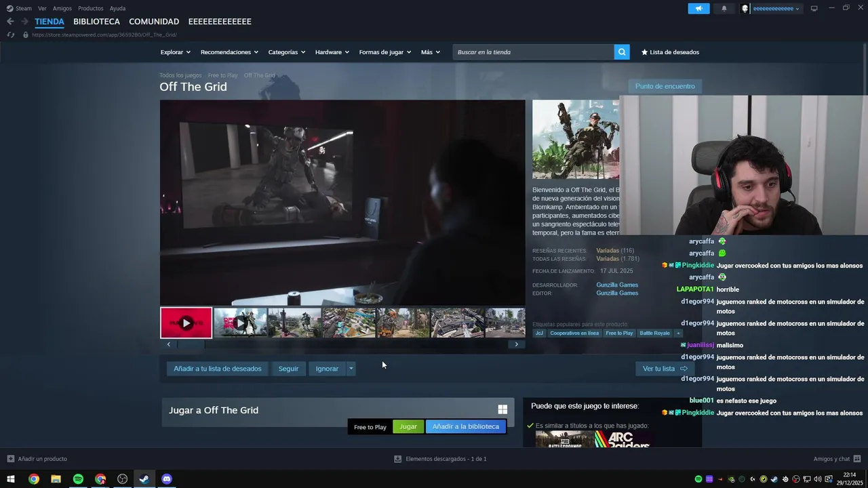Click the JcJ tag
868x488 pixels.
coord(539,333)
